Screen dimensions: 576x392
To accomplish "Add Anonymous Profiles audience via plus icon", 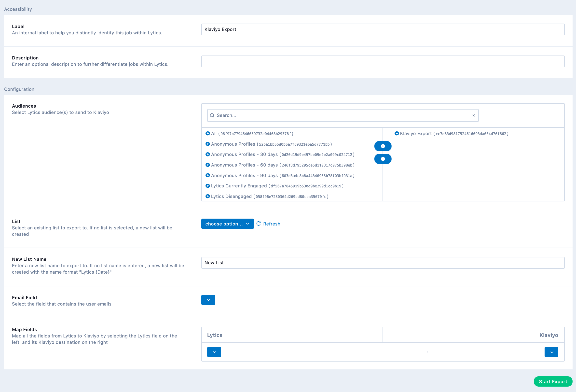I will coord(208,144).
